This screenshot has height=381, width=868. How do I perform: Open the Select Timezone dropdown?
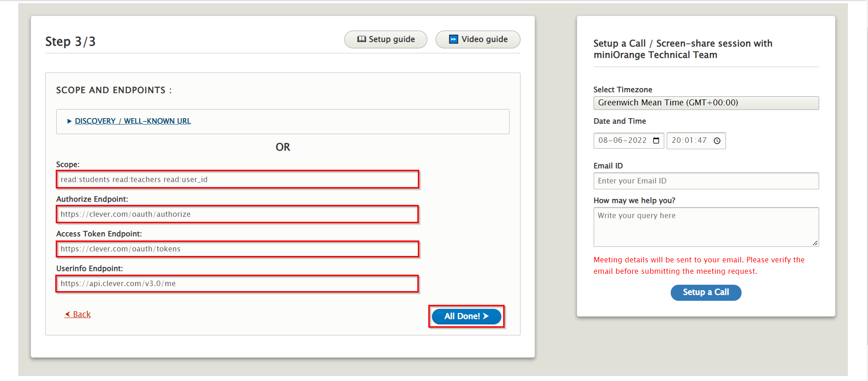pyautogui.click(x=705, y=103)
